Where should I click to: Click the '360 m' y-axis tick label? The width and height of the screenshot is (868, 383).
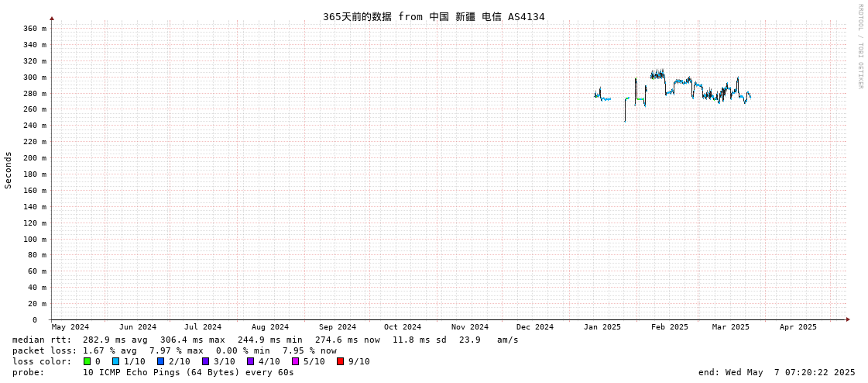[36, 28]
